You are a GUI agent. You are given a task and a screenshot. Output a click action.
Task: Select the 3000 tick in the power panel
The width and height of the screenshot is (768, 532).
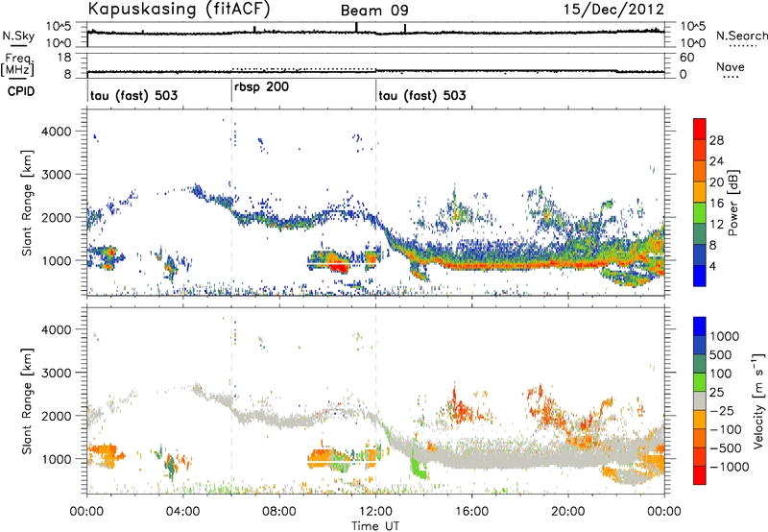pos(58,175)
